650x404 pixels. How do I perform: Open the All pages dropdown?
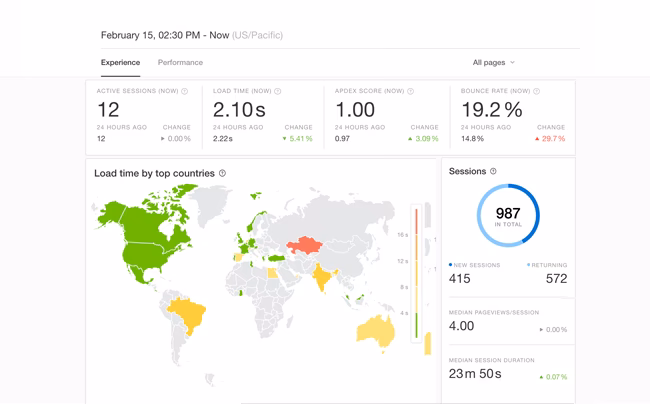(x=493, y=63)
